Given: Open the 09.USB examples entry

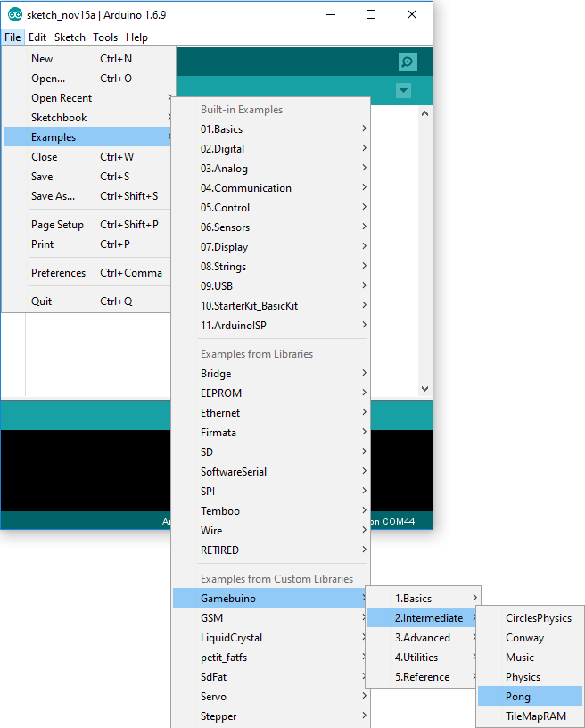Looking at the screenshot, I should click(x=271, y=286).
